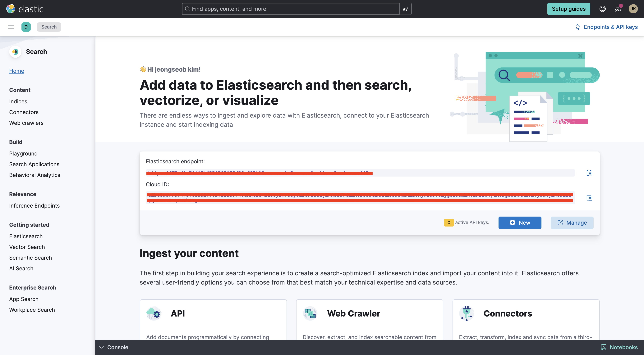Open Endpoints & API keys flyout
This screenshot has width=644, height=355.
pos(607,27)
